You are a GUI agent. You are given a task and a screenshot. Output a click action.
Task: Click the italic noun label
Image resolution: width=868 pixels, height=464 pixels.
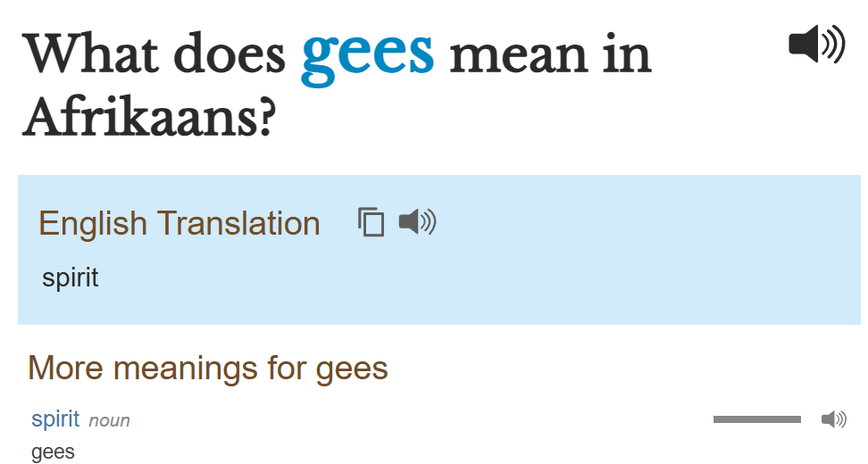pos(110,420)
